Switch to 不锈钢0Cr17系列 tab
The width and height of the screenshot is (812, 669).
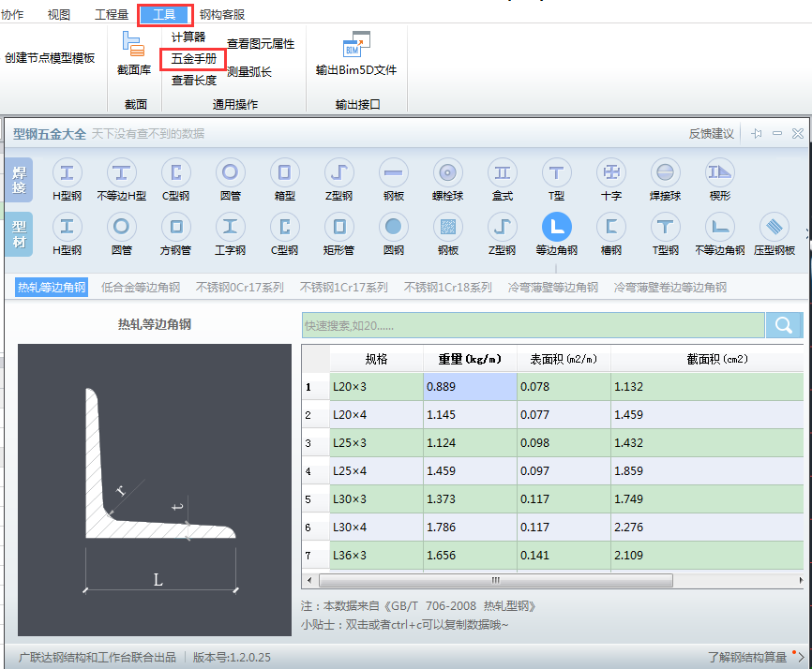tap(240, 287)
